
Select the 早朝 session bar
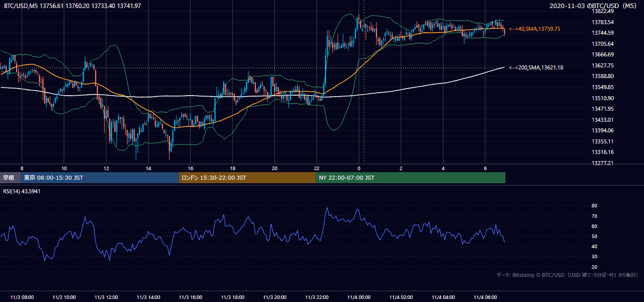(x=11, y=178)
